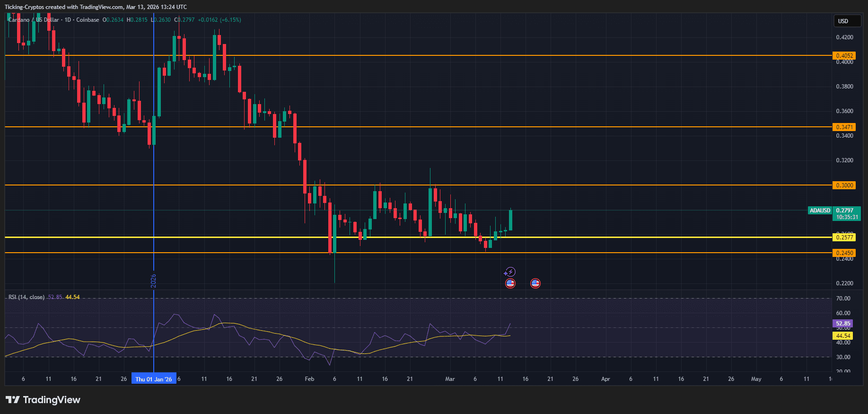Click the purple lightning event icon
Image resolution: width=868 pixels, height=414 pixels.
[x=509, y=272]
